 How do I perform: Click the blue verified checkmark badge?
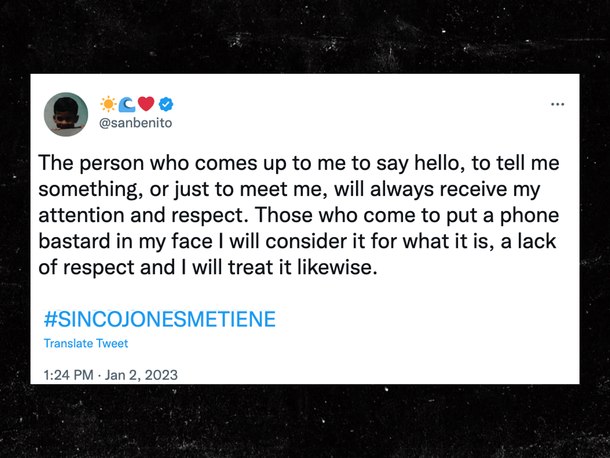point(166,104)
